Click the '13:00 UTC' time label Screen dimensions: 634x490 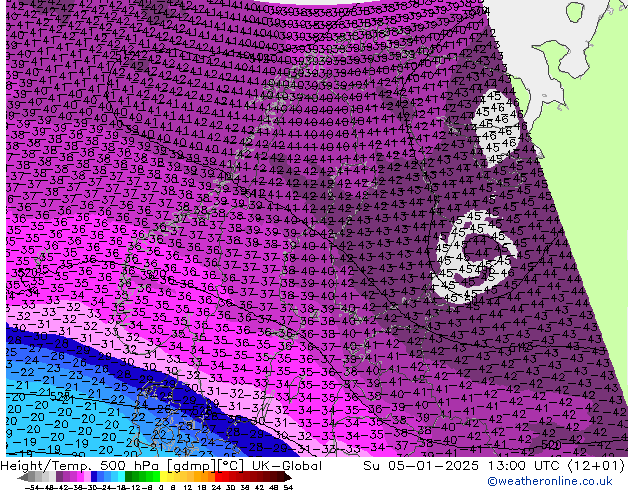525,466
